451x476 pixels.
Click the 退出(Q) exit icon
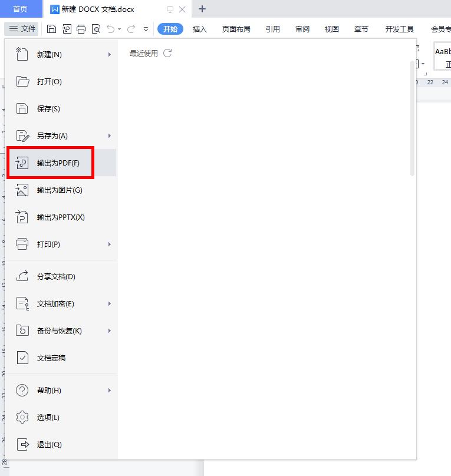point(23,444)
